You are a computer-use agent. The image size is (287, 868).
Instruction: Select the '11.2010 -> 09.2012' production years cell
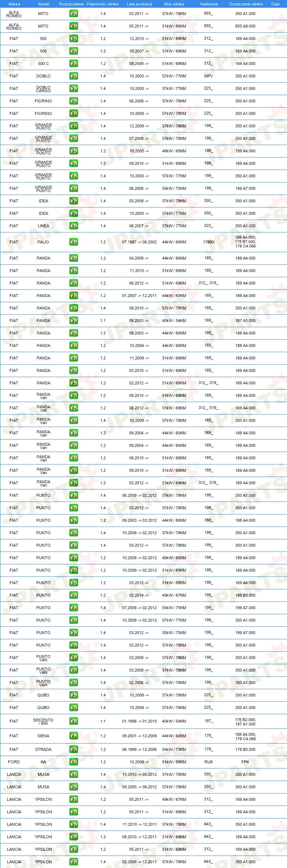click(139, 774)
